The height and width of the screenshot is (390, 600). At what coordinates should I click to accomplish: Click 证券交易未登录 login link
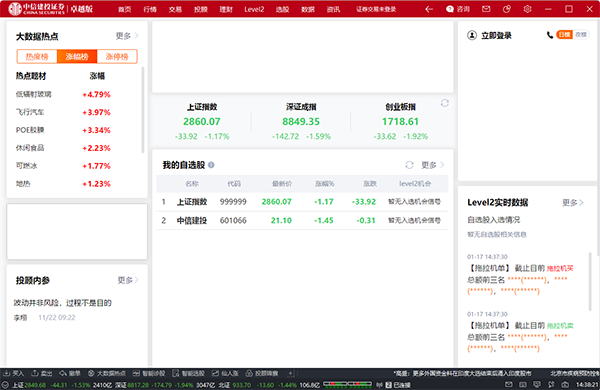click(x=376, y=9)
